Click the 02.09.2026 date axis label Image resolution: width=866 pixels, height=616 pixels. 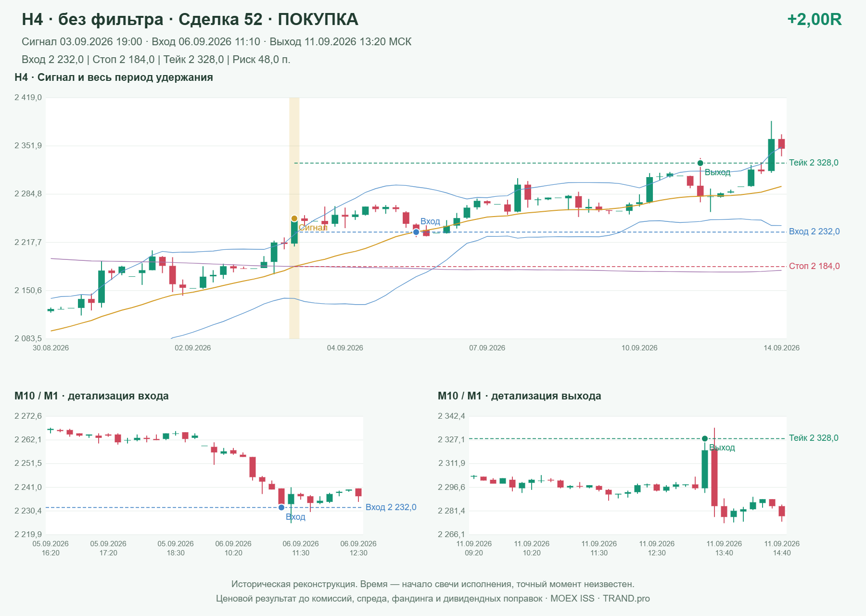coord(193,348)
